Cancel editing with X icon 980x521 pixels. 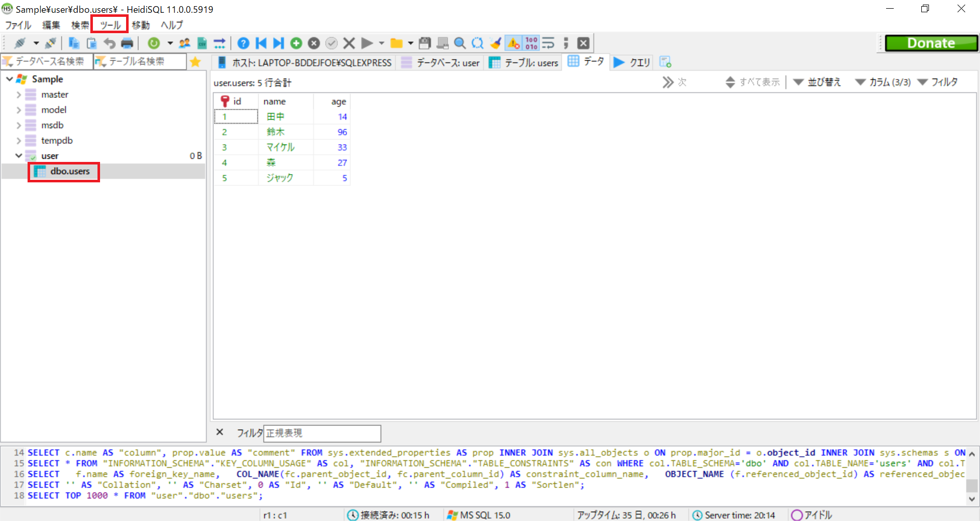(349, 43)
